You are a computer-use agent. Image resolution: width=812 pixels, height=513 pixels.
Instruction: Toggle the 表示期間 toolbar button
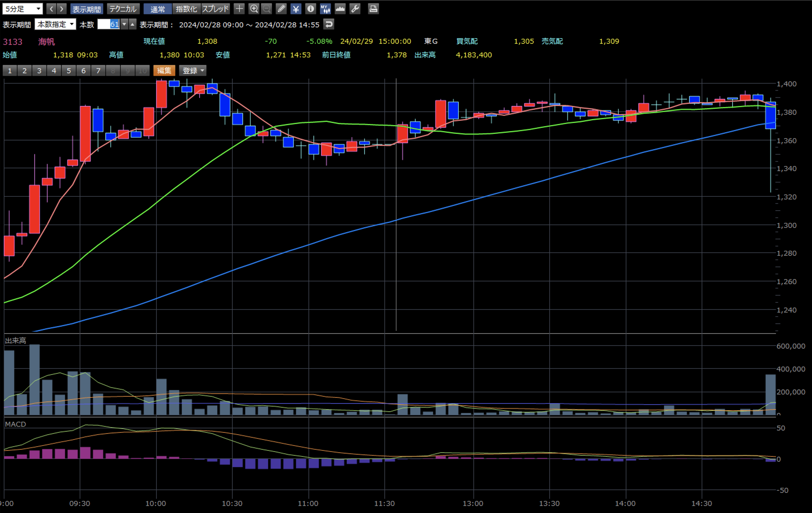pos(87,9)
